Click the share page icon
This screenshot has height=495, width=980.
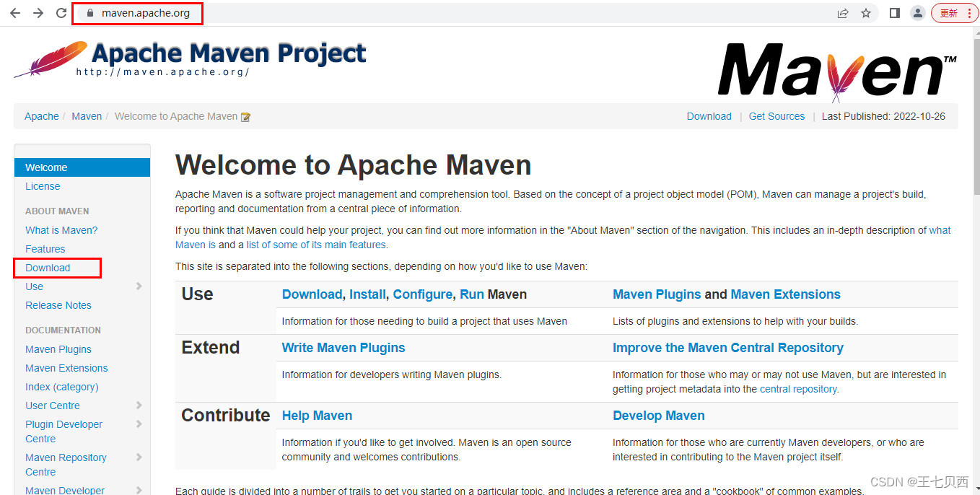click(x=843, y=13)
